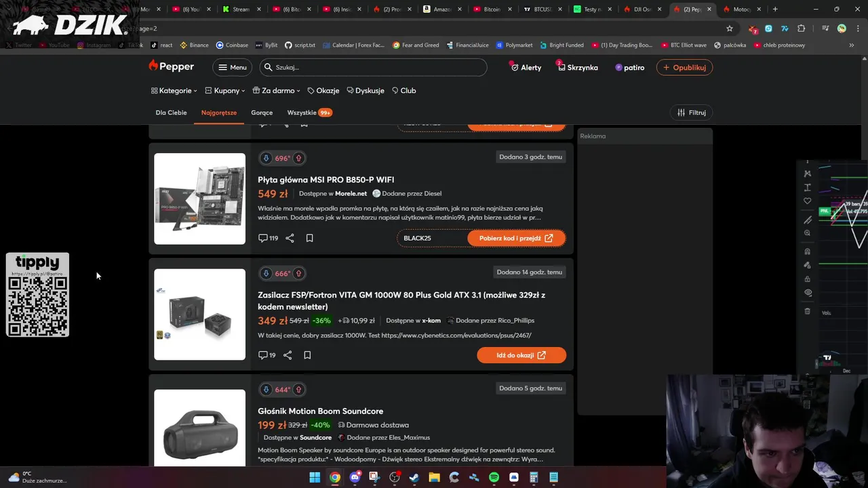Click search magnifier icon in Szukaj field
The image size is (868, 488).
tap(268, 67)
